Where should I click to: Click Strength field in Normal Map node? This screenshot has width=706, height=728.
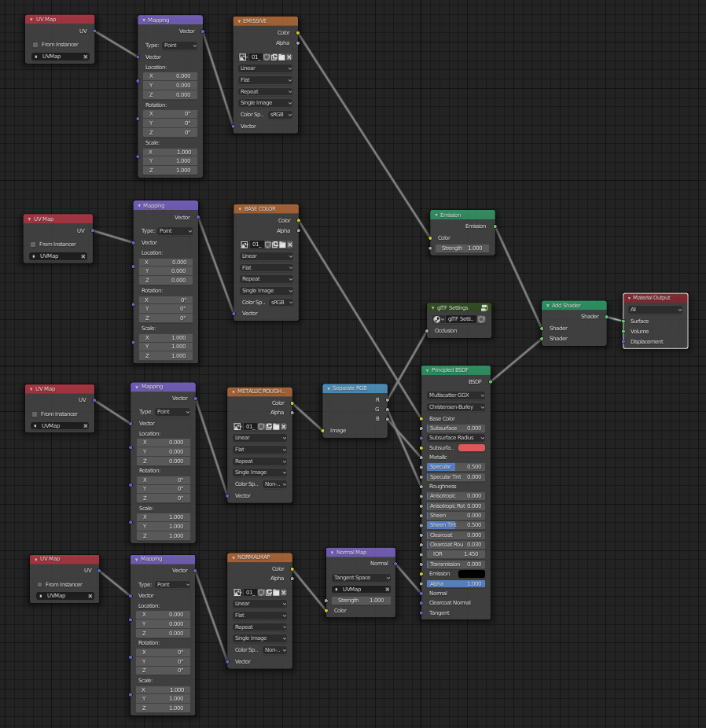(x=361, y=601)
